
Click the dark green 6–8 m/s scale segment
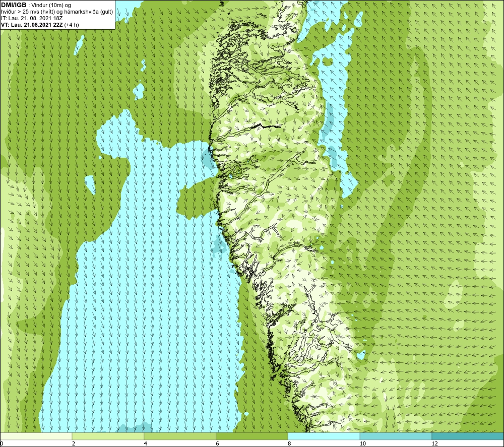[x=252, y=436]
